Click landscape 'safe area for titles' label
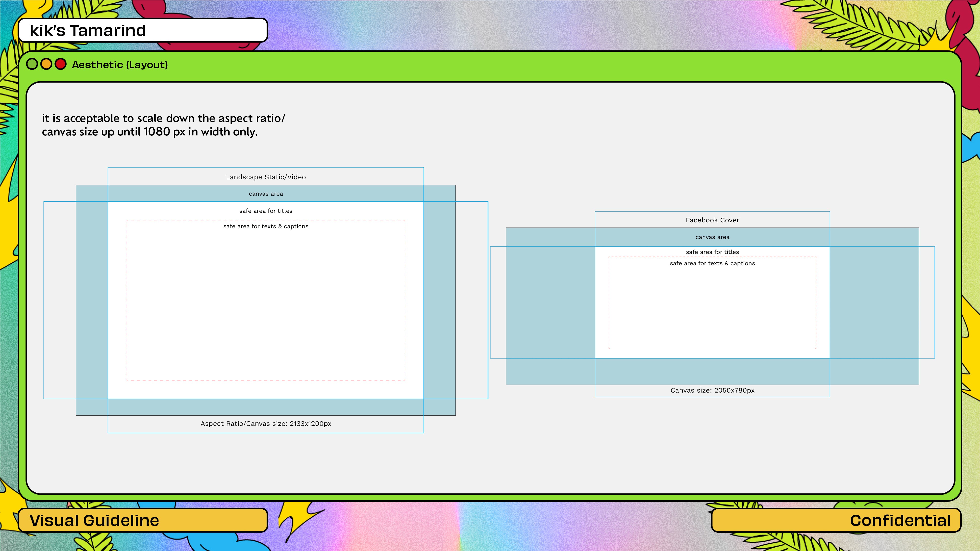The width and height of the screenshot is (980, 551). (x=266, y=211)
